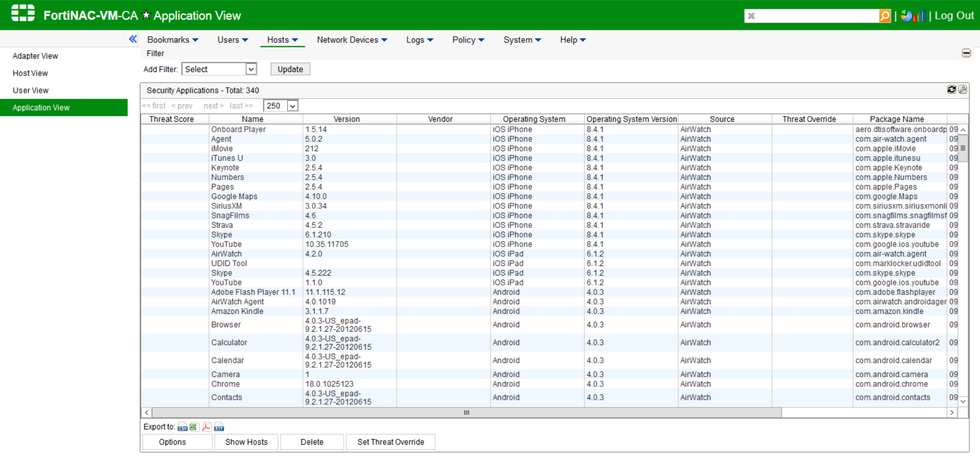Open the Users menu
Image resolution: width=980 pixels, height=463 pixels.
coord(232,40)
